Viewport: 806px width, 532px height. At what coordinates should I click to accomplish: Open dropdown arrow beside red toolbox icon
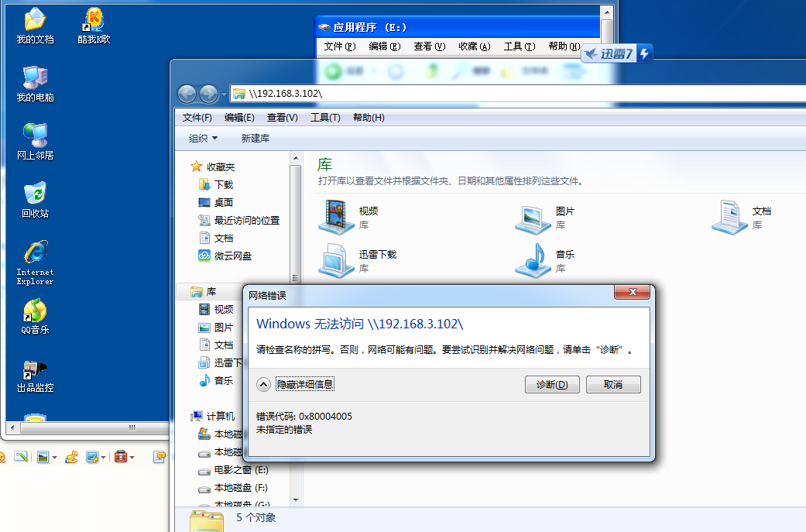pos(132,457)
